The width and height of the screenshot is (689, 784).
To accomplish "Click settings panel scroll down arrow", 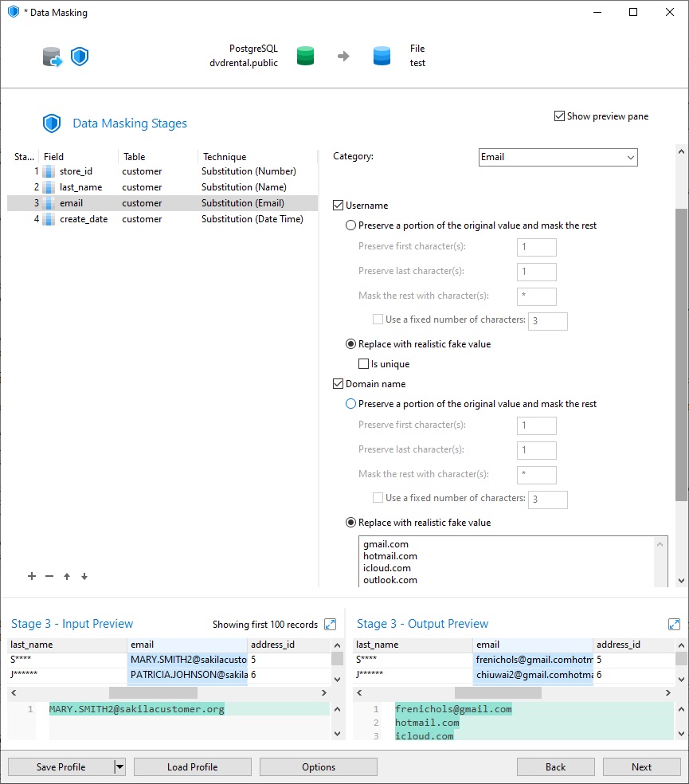I will pos(681,581).
